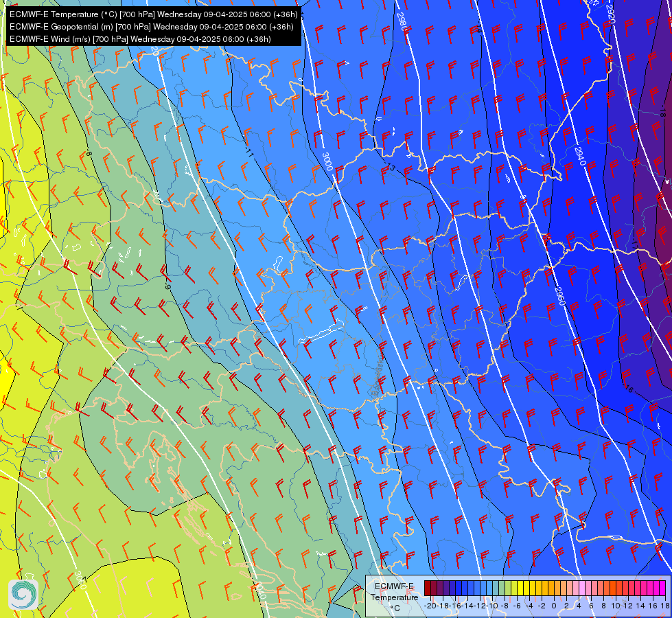Select the ECMWF-E Temperature 700 hPa title line

coord(154,14)
